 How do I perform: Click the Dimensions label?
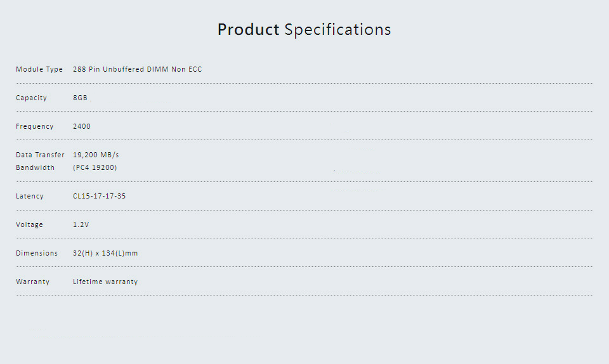coord(37,253)
